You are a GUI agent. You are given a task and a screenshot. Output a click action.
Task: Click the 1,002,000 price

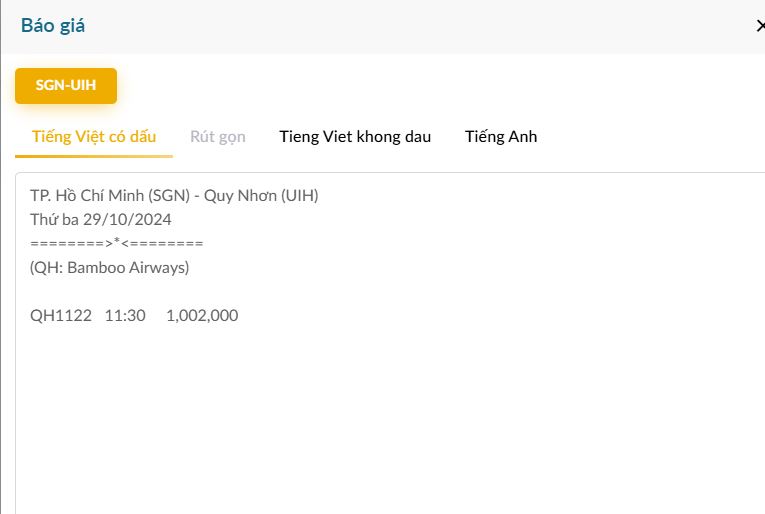pyautogui.click(x=202, y=316)
